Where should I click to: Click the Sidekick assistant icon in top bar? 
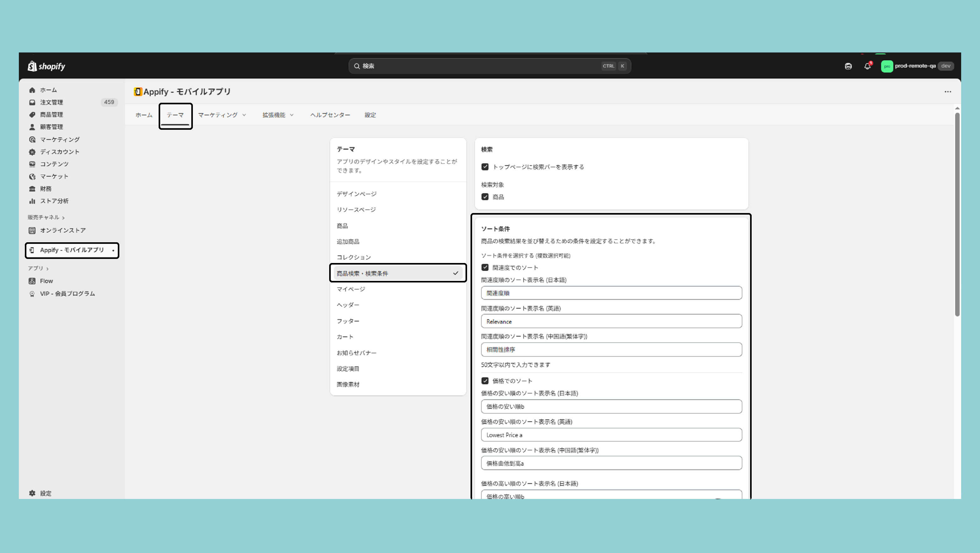(x=848, y=66)
